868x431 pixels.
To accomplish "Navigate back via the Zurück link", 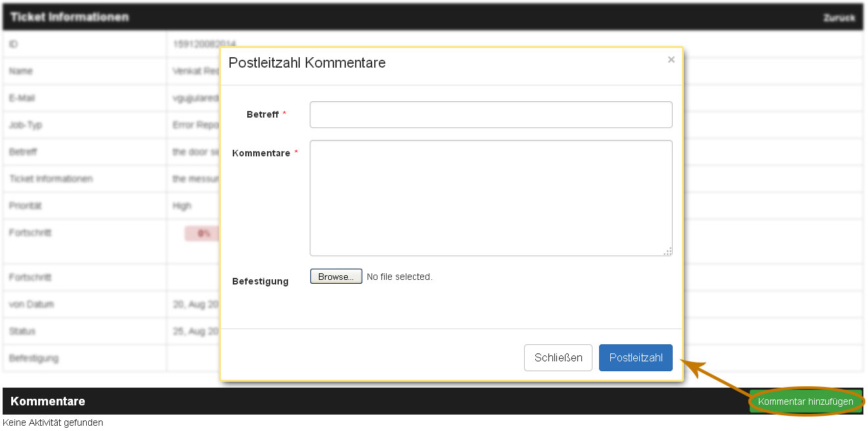I will (839, 18).
